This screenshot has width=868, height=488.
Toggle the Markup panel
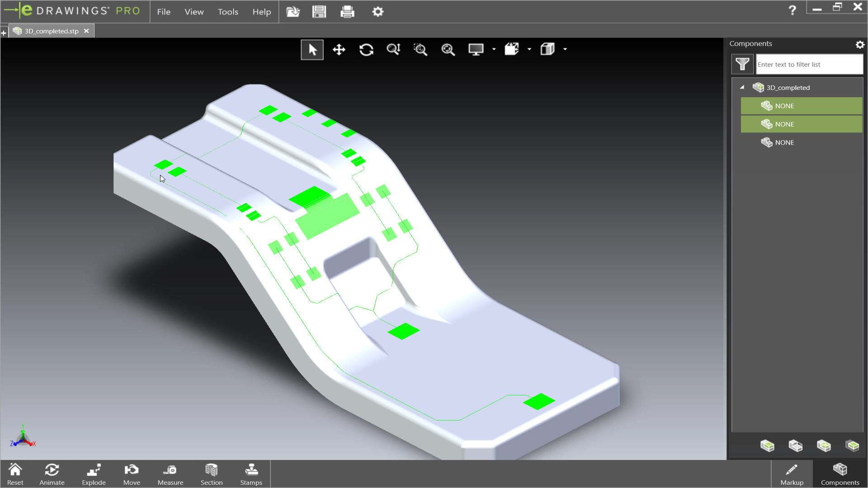pyautogui.click(x=792, y=474)
